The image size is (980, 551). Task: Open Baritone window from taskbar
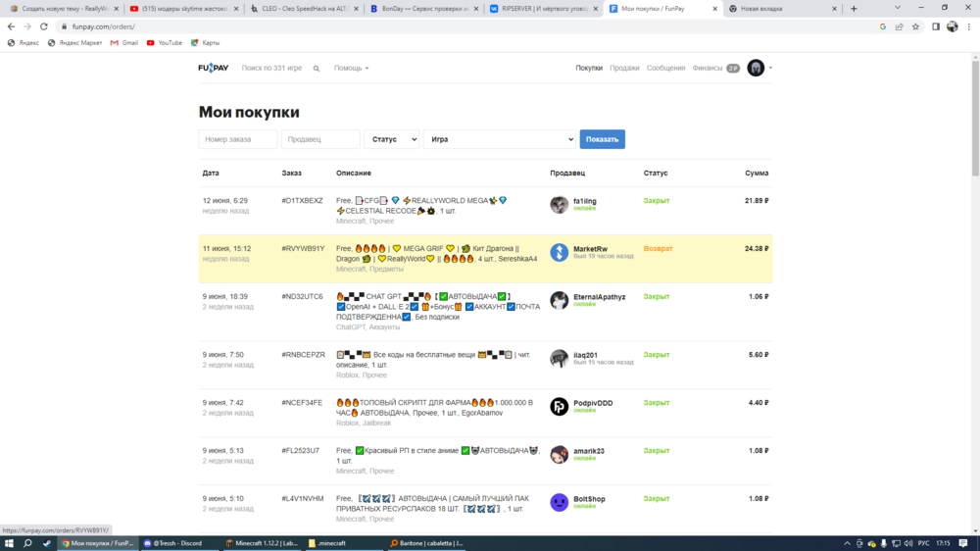click(427, 543)
